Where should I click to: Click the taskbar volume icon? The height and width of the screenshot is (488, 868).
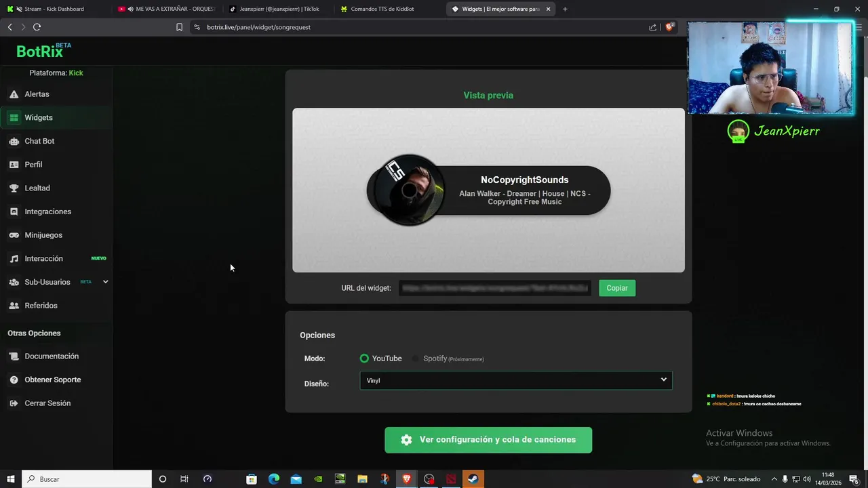point(806,479)
